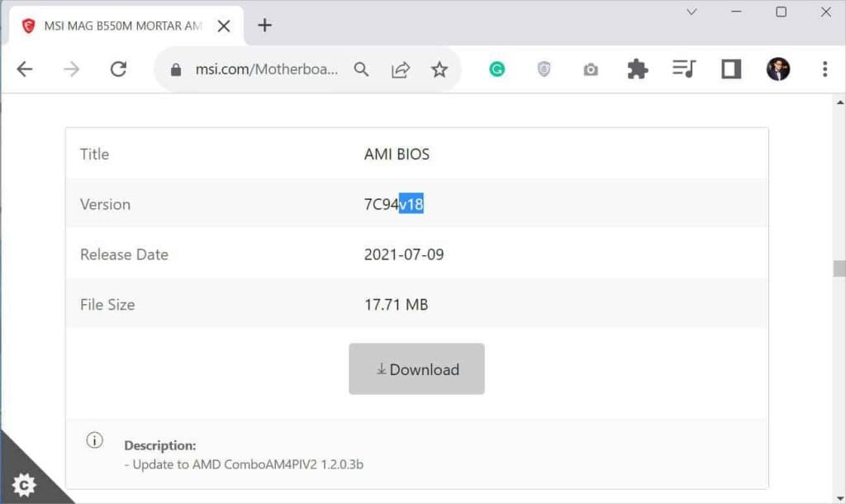Viewport: 846px width, 504px height.
Task: Click the Grammarly extension icon
Action: [x=497, y=69]
